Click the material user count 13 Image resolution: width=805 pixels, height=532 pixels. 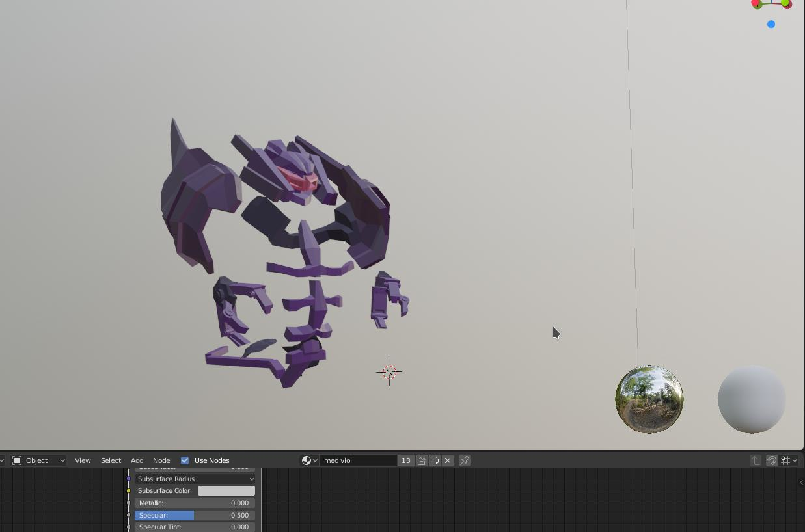[405, 460]
